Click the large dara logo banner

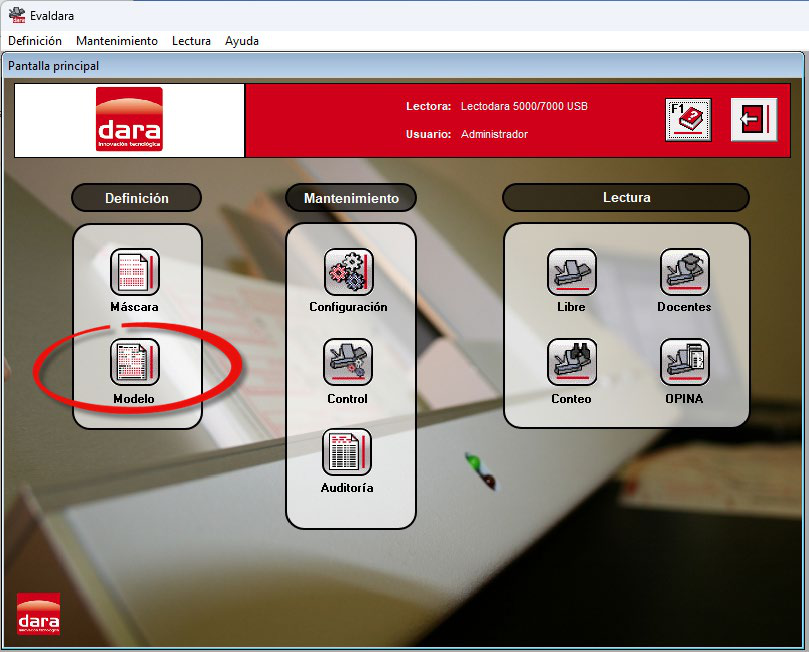(x=130, y=120)
